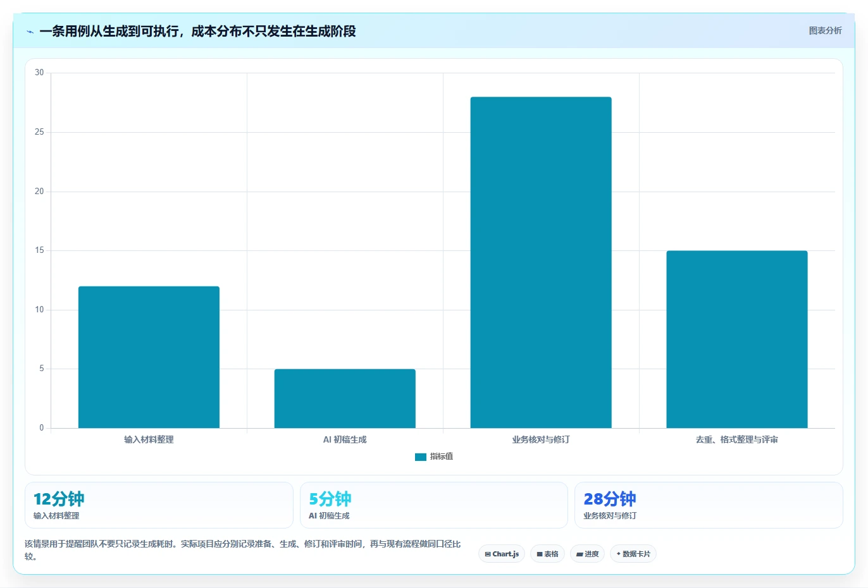
Task: Toggle the 指标值 legend item
Action: [434, 456]
